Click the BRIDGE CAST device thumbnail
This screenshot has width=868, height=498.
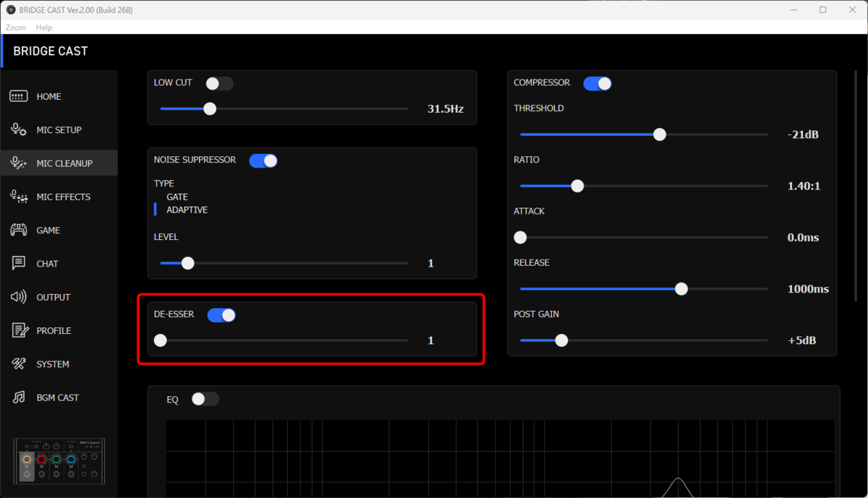pos(59,461)
